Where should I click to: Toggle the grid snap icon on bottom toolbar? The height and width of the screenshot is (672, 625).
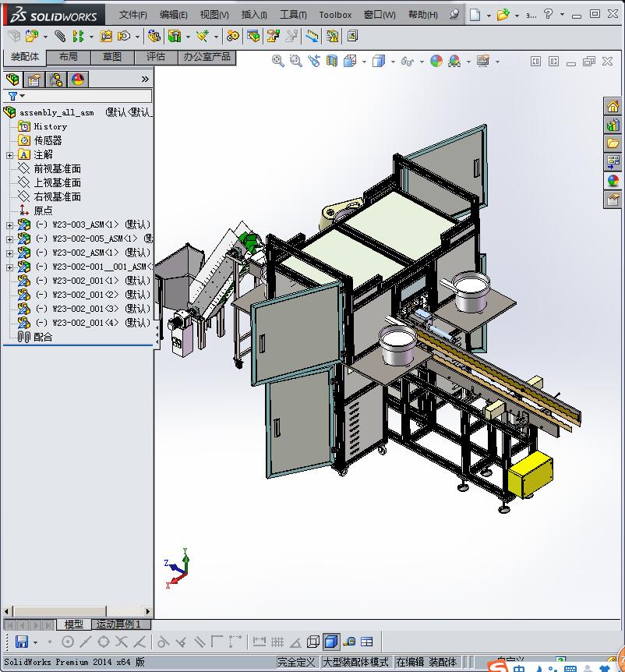click(x=277, y=642)
